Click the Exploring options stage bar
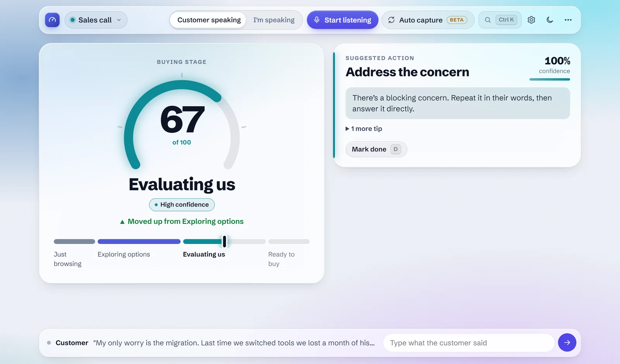Image resolution: width=620 pixels, height=364 pixels. [139, 242]
